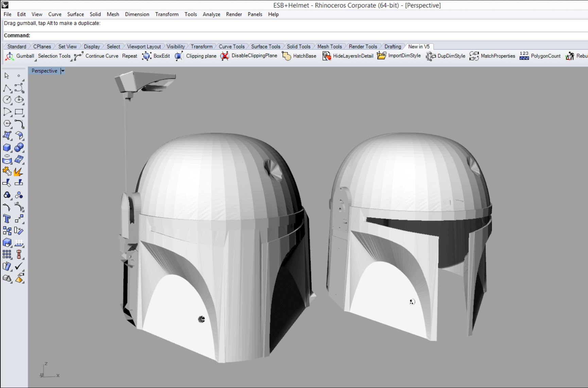Choose Surface from corner points tool
This screenshot has height=388, width=588.
(7, 136)
